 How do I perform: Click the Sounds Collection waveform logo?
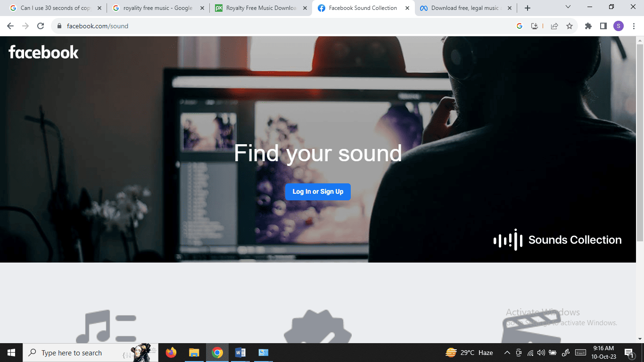[508, 239]
